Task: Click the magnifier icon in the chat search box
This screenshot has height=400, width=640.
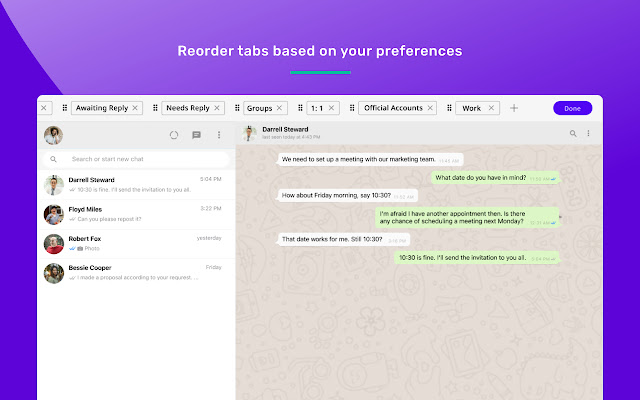Action: point(53,159)
